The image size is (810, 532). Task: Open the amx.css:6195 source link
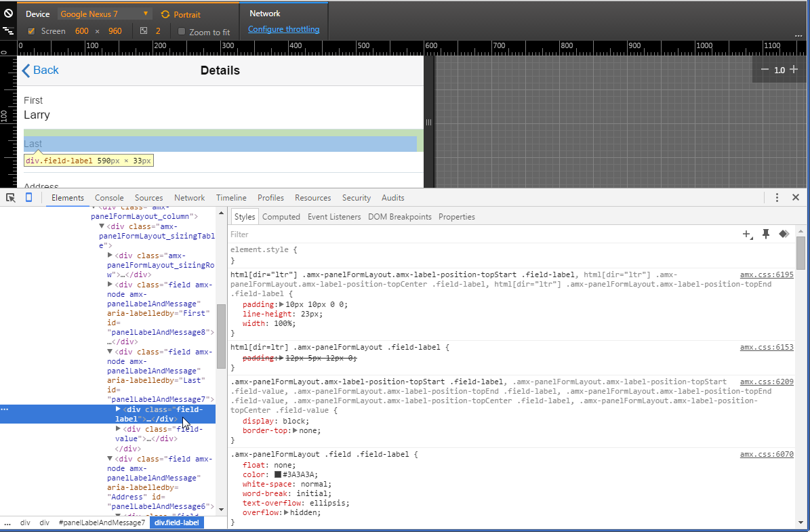click(766, 275)
